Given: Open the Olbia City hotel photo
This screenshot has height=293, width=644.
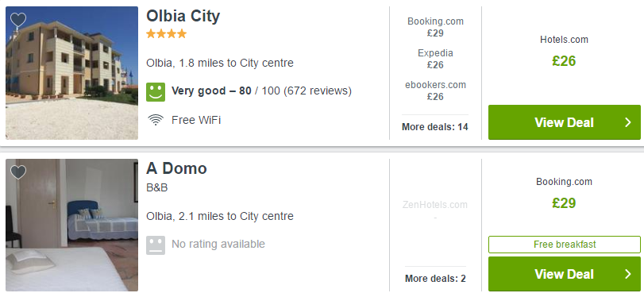Looking at the screenshot, I should point(72,73).
